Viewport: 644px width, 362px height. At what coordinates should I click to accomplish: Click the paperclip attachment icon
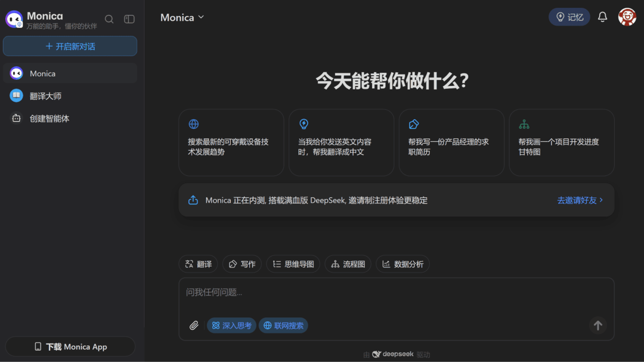[x=194, y=326]
